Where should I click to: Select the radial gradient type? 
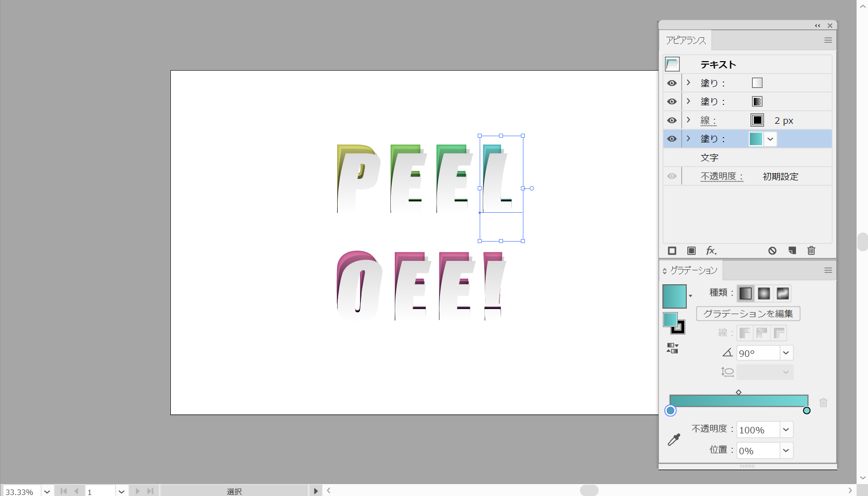(764, 294)
